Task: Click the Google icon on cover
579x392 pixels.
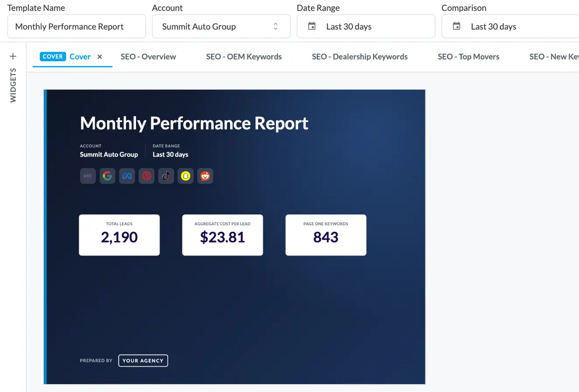Action: [108, 176]
